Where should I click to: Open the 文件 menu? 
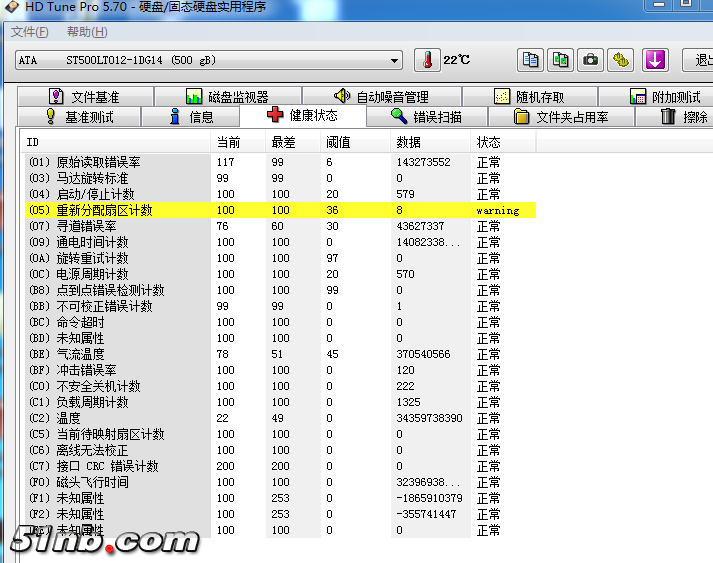click(x=29, y=32)
